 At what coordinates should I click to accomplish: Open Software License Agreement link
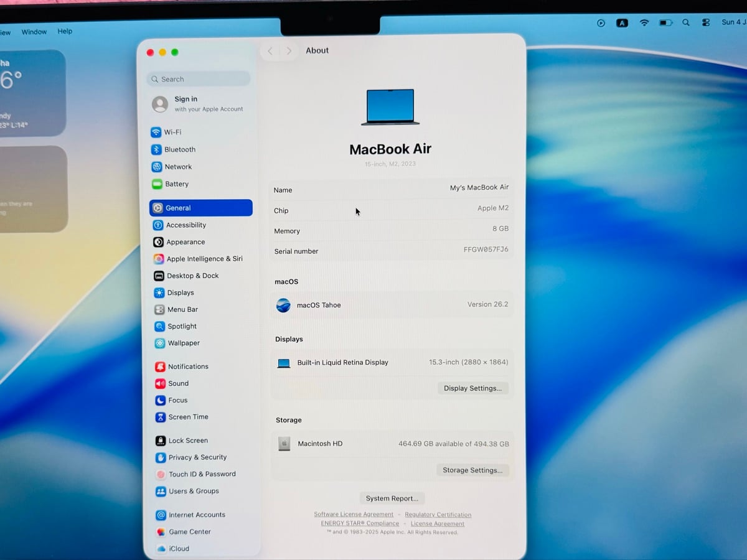[x=354, y=515]
